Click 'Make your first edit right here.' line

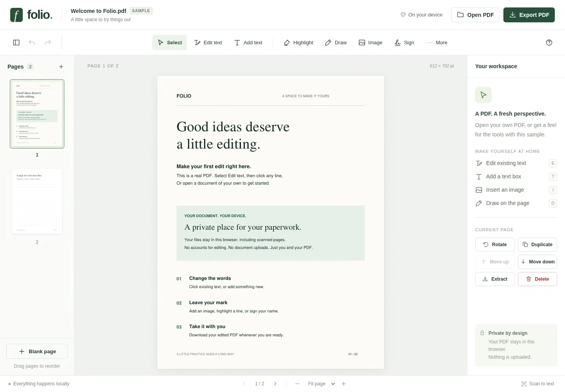tap(214, 166)
